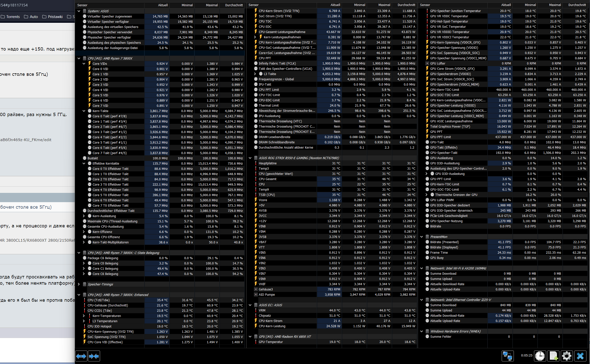590x364 pixels.
Task: Select the GPU-Hot-Spot-Temperatur sensor row
Action: click(449, 22)
